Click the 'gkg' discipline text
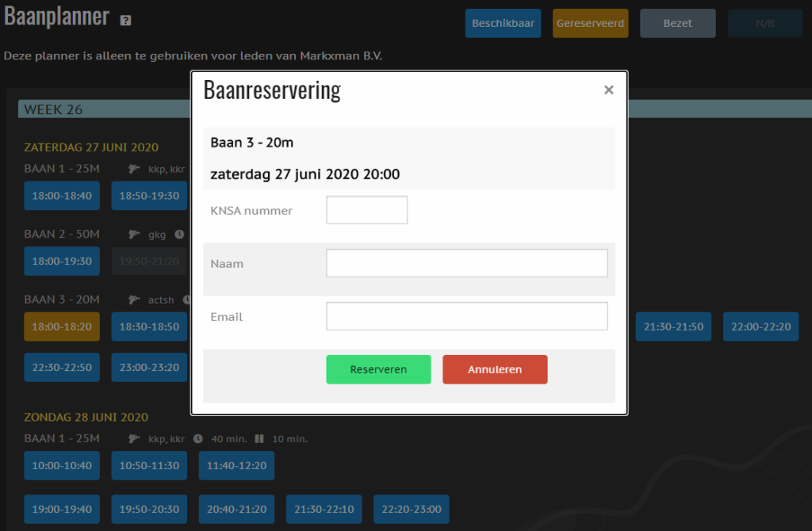Viewport: 812px width, 531px height. (x=157, y=235)
